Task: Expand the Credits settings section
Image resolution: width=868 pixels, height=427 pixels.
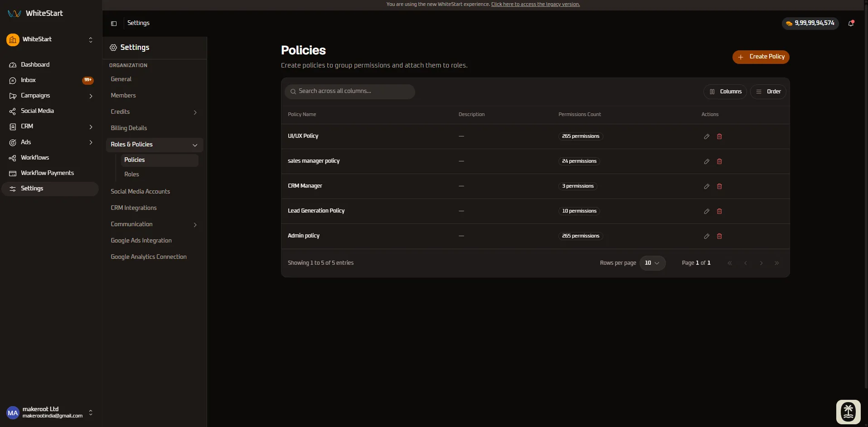Action: (154, 112)
